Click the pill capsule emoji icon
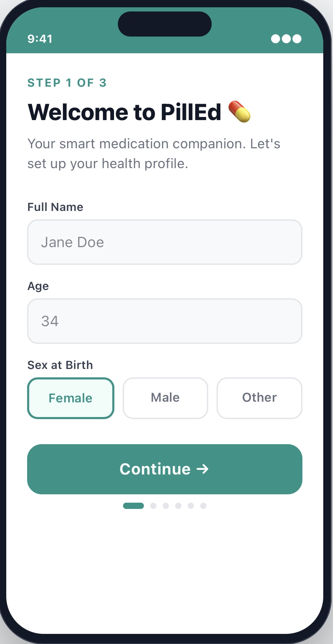333x644 pixels. click(239, 112)
